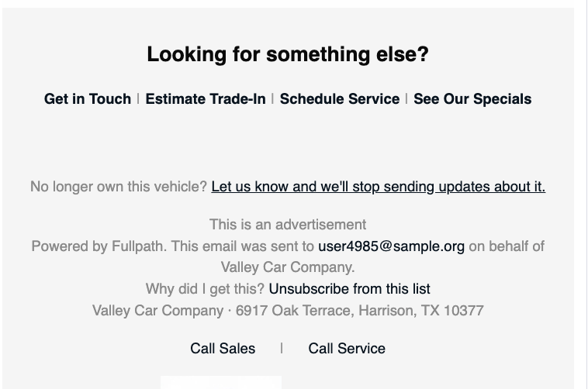The height and width of the screenshot is (389, 588).
Task: Click the divider between Call Sales and Call Service
Action: (x=282, y=349)
